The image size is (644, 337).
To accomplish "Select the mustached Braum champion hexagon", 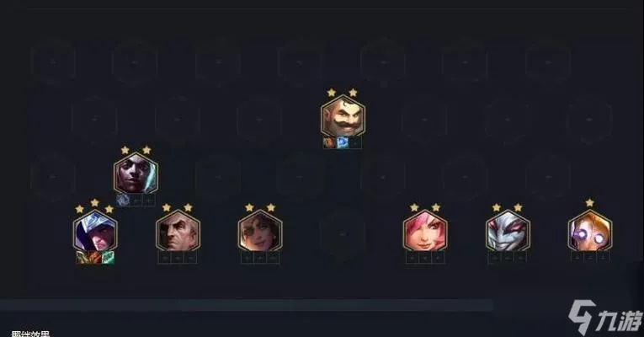I will tap(343, 116).
